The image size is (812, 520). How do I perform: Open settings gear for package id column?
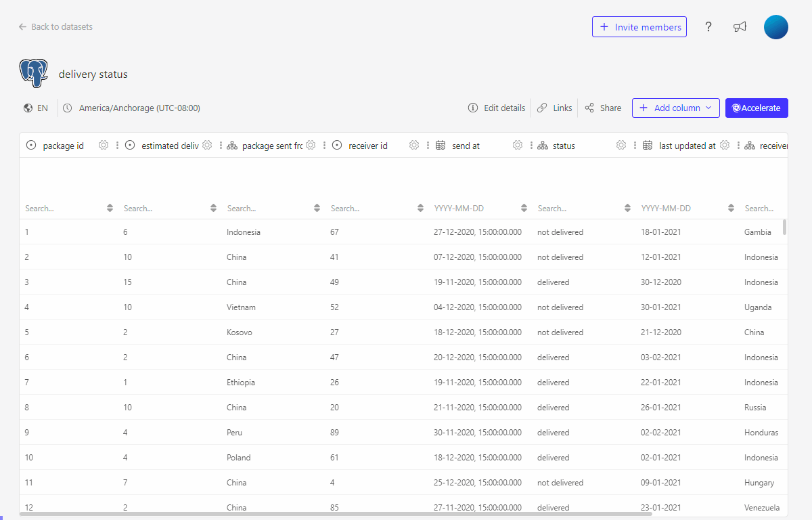tap(103, 145)
